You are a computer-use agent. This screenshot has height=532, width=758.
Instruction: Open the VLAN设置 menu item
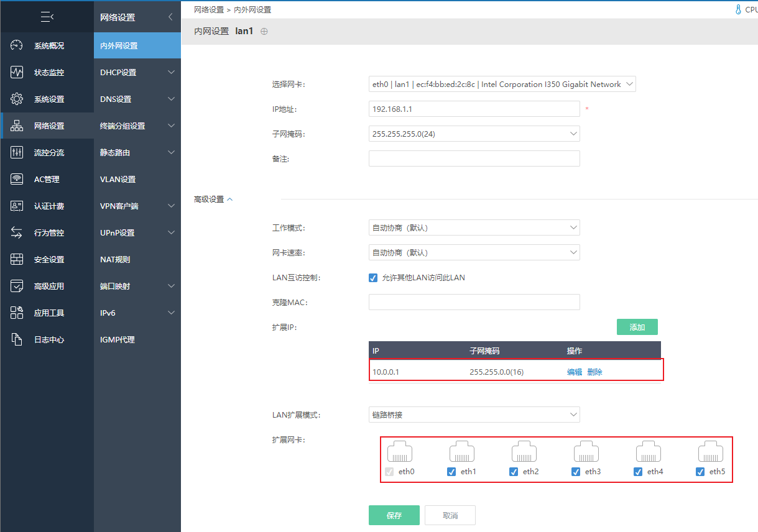[137, 179]
